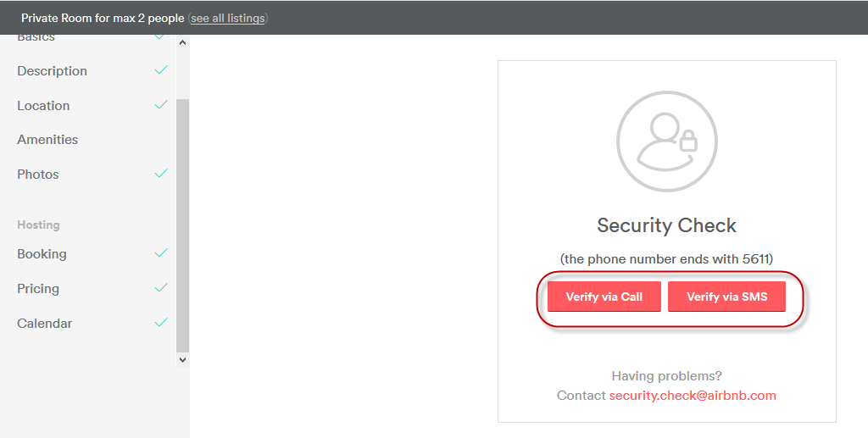
Task: Open the Calendar sidebar item
Action: [44, 324]
